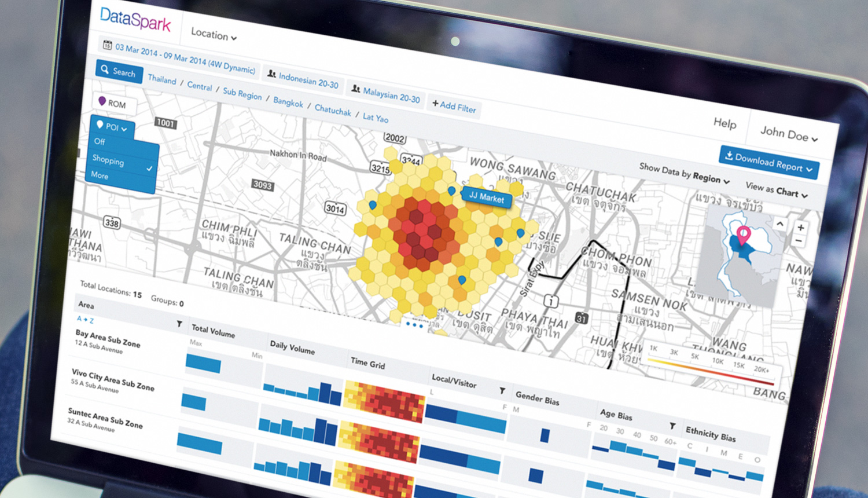The width and height of the screenshot is (868, 498).
Task: Click the download icon on Download Report button
Action: coord(728,157)
